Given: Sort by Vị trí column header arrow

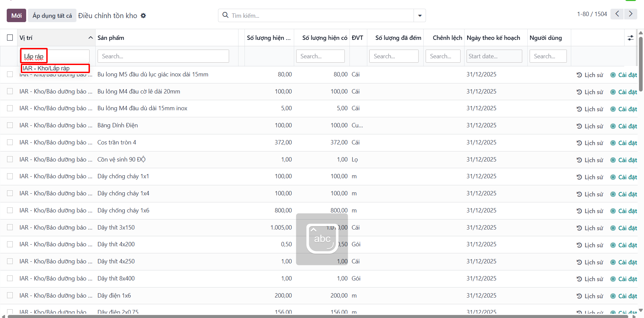Looking at the screenshot, I should point(91,38).
